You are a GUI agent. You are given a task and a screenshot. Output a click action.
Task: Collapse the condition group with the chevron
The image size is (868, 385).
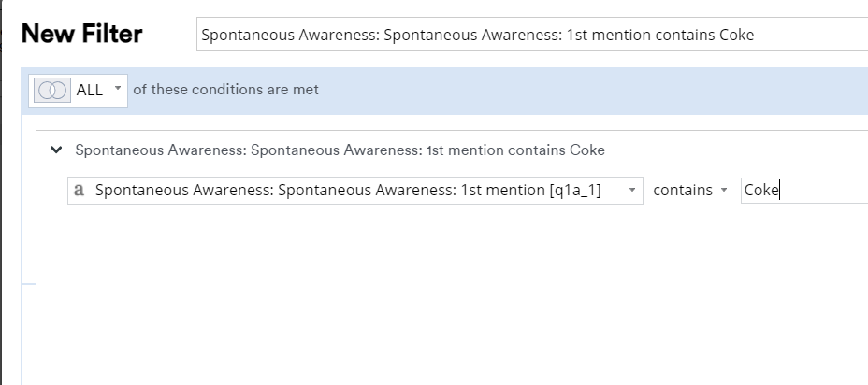pyautogui.click(x=57, y=150)
